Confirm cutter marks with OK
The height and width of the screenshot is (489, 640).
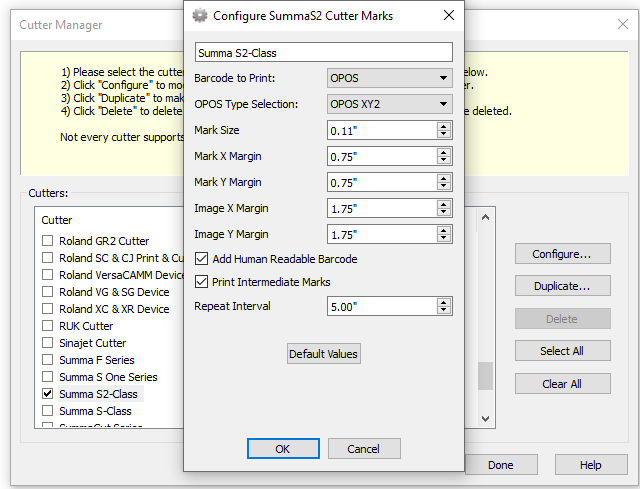(283, 449)
